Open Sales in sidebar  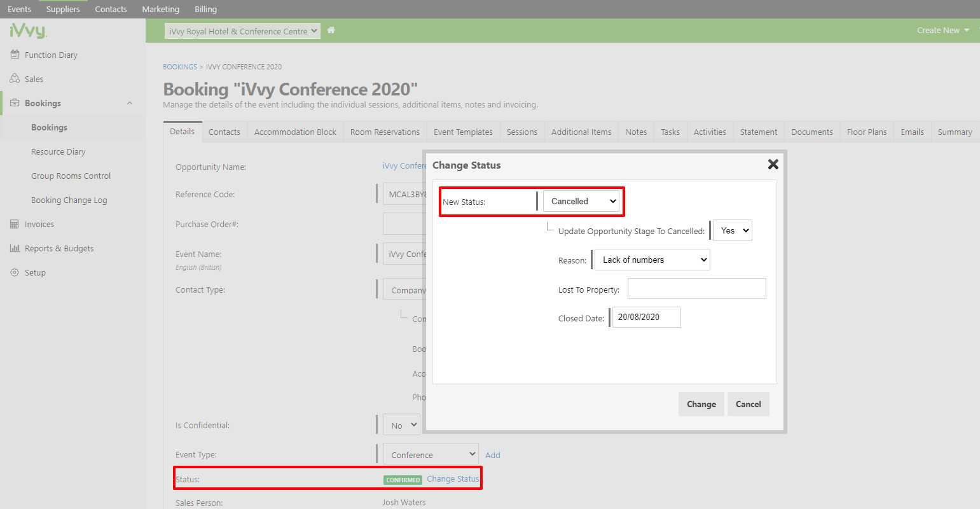click(x=34, y=79)
